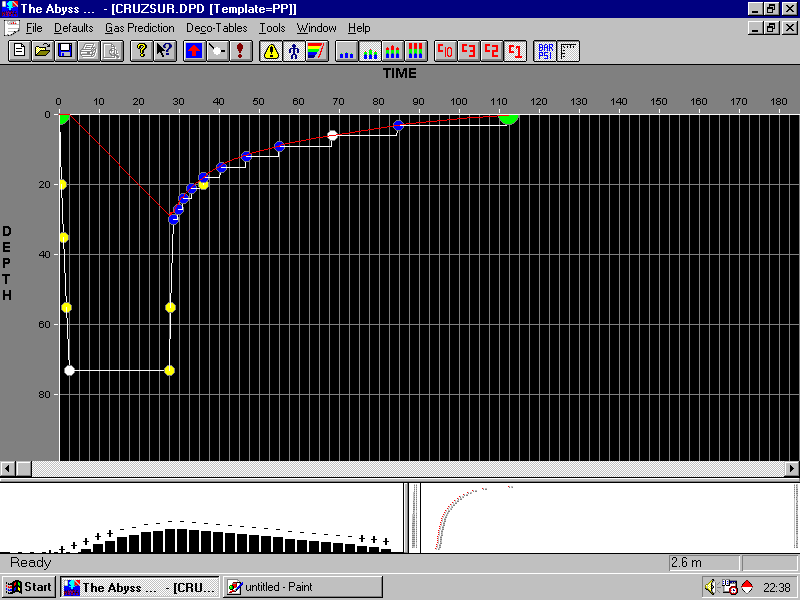Click the Ready status bar text

pyautogui.click(x=31, y=563)
